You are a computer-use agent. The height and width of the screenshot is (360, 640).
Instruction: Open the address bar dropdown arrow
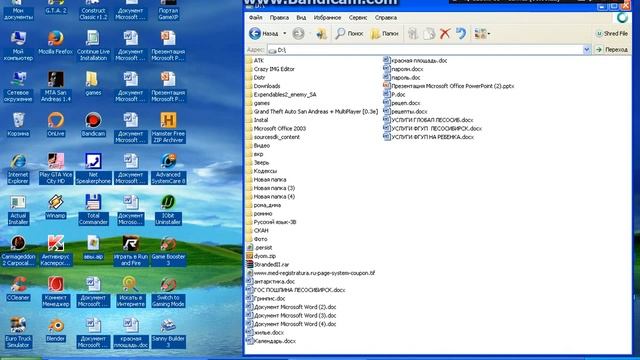pos(587,50)
